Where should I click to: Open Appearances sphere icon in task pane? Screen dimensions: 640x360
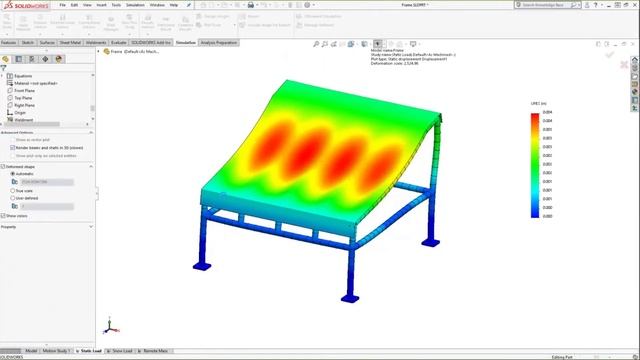coord(635,92)
